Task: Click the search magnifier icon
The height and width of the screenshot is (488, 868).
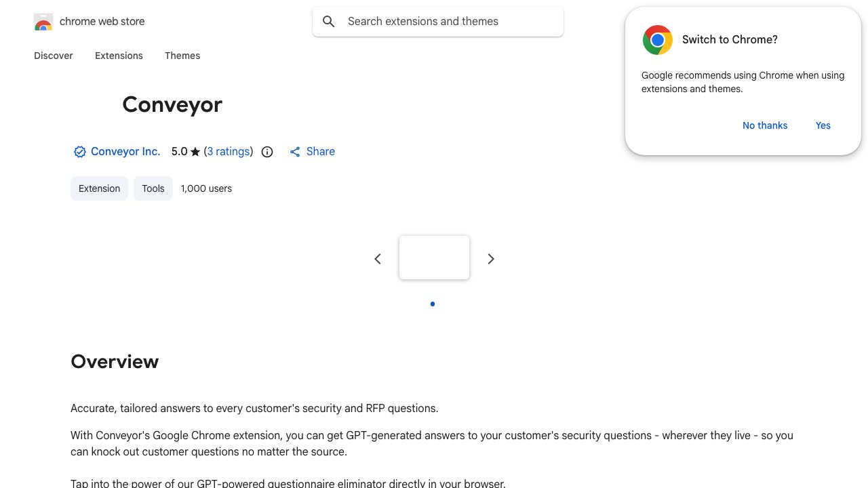Action: 329,22
